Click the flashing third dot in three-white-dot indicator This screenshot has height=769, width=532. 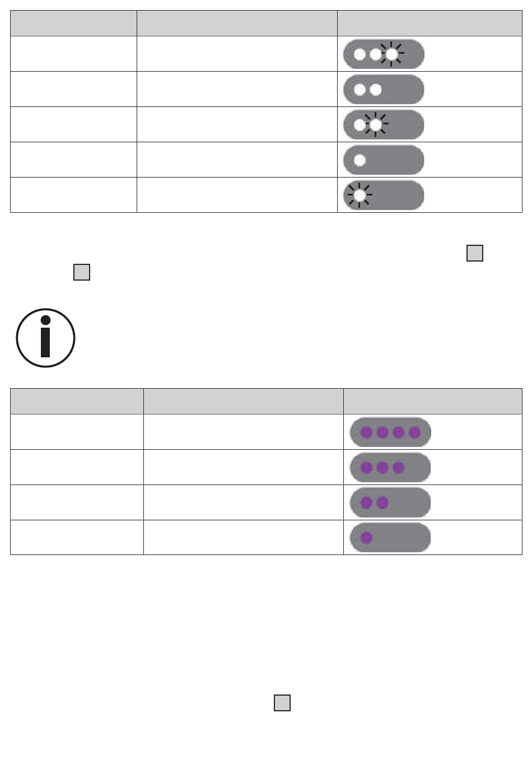[x=392, y=54]
